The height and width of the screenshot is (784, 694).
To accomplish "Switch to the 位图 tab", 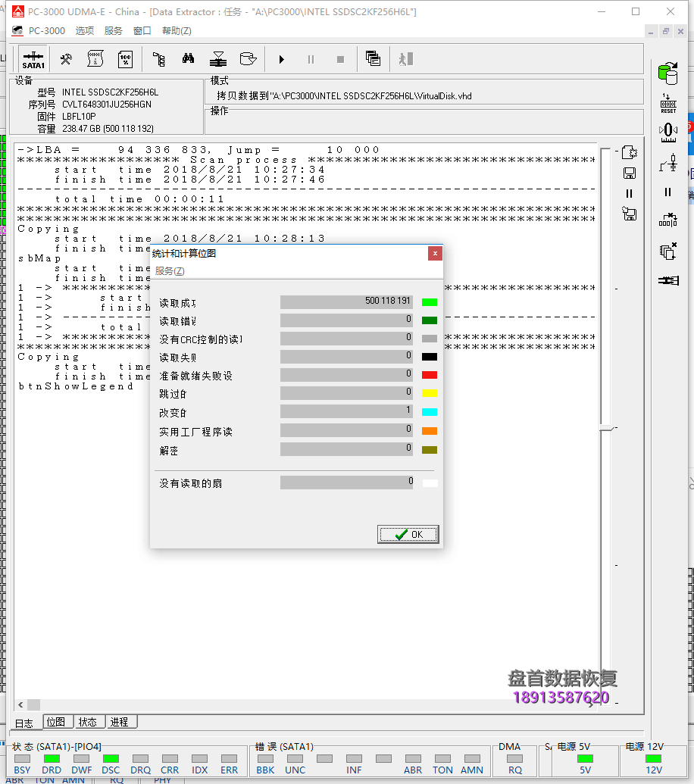I will tap(56, 722).
